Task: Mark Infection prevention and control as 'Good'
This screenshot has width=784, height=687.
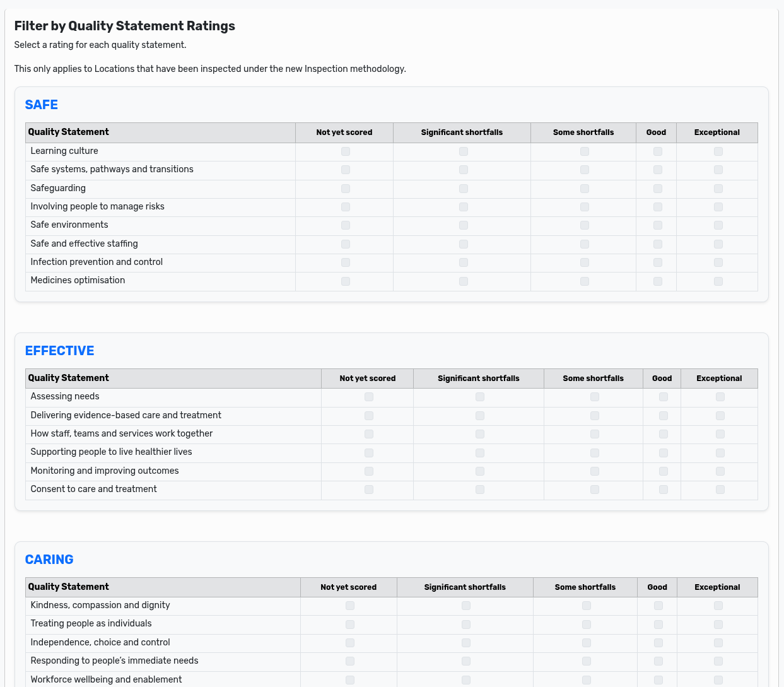Action: (x=657, y=262)
